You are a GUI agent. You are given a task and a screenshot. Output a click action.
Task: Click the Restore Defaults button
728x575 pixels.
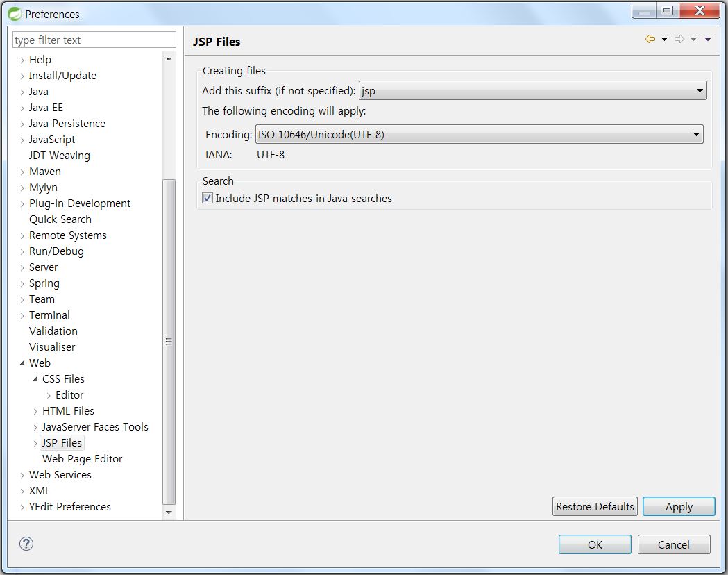(595, 506)
